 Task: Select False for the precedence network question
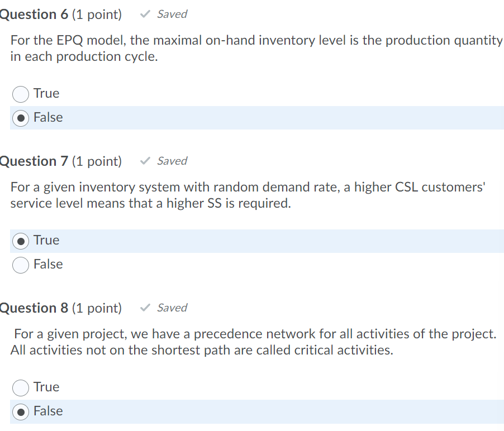coord(20,411)
